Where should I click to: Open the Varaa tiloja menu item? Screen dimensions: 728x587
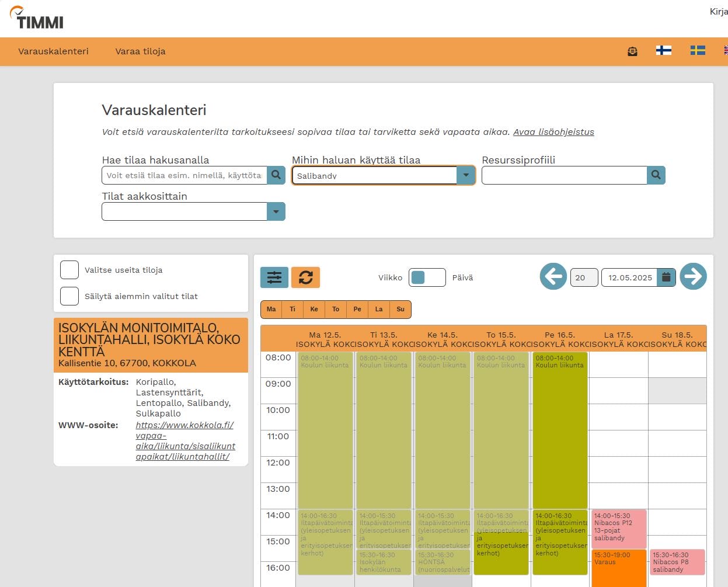click(x=140, y=51)
